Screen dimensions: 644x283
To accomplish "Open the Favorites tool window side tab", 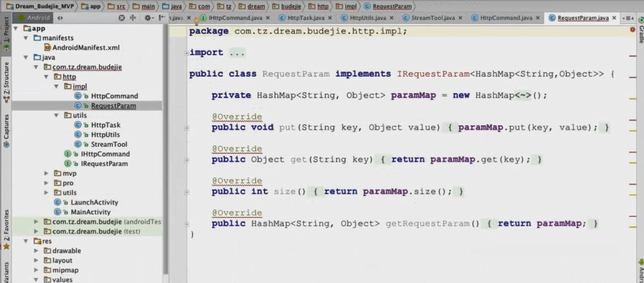I will [6, 230].
